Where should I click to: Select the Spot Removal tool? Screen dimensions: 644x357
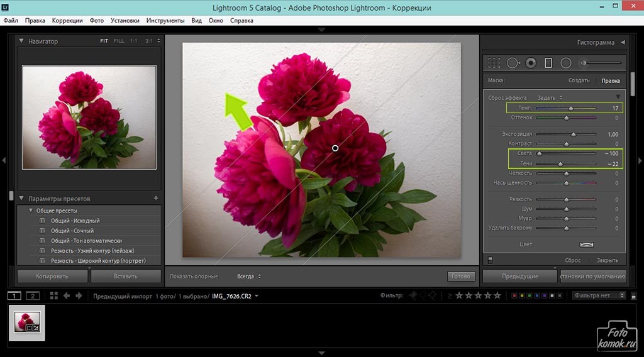[513, 63]
